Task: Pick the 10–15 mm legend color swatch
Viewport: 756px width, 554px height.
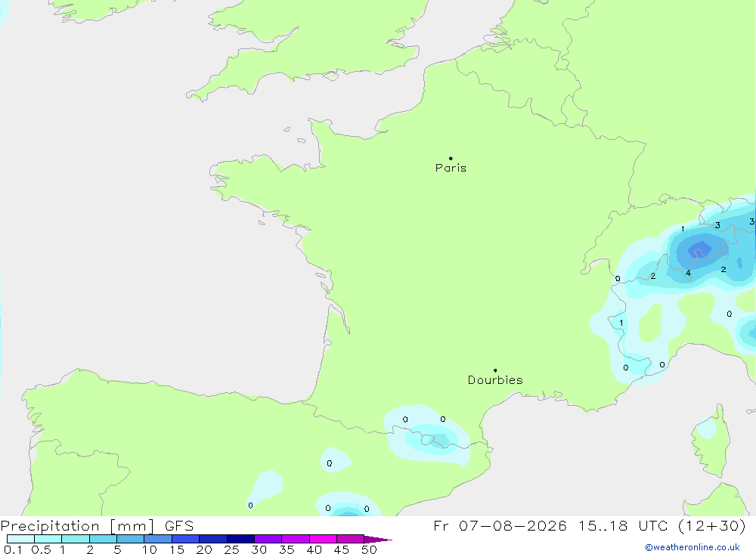Action: [x=158, y=539]
